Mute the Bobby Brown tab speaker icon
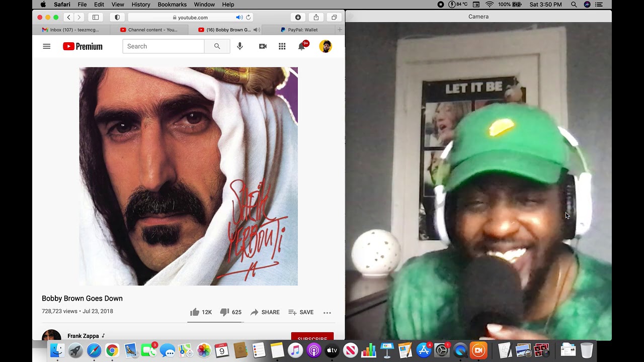The width and height of the screenshot is (644, 362). pyautogui.click(x=256, y=30)
